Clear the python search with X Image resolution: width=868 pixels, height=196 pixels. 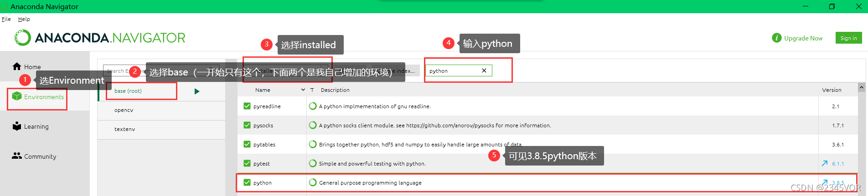pyautogui.click(x=484, y=70)
